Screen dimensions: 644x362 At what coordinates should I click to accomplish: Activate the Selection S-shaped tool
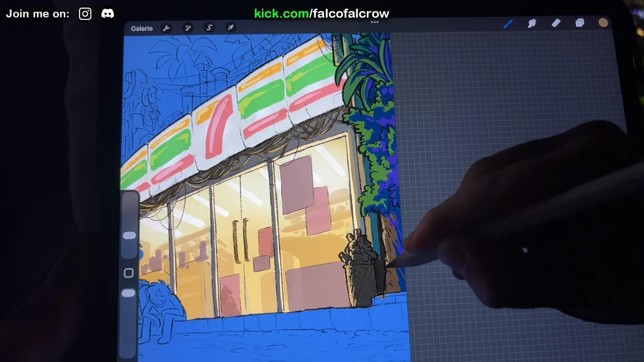(x=209, y=28)
